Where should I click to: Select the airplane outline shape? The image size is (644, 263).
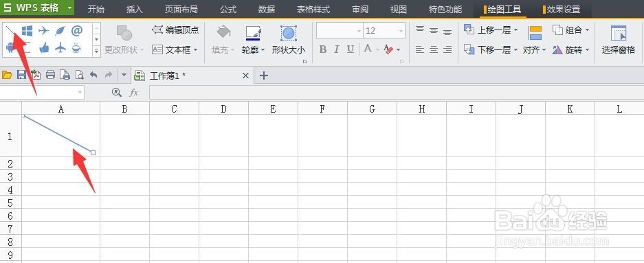click(x=44, y=31)
